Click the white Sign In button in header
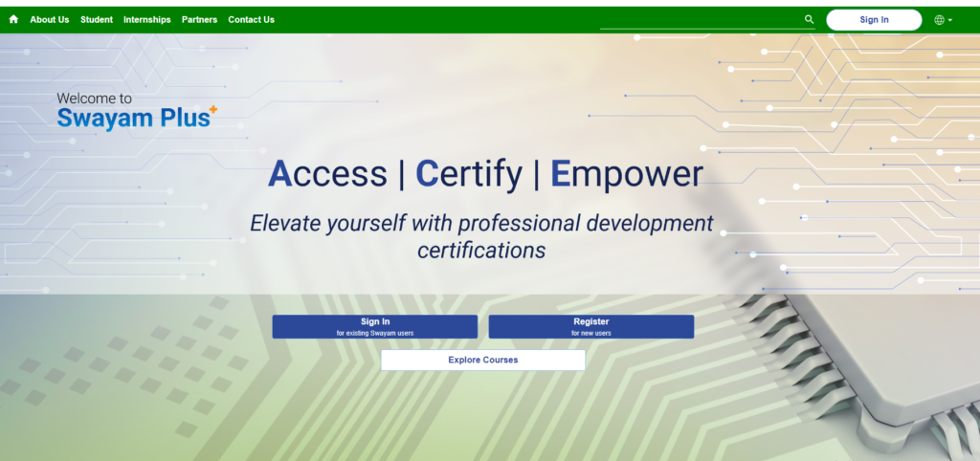This screenshot has width=980, height=461. pos(874,20)
